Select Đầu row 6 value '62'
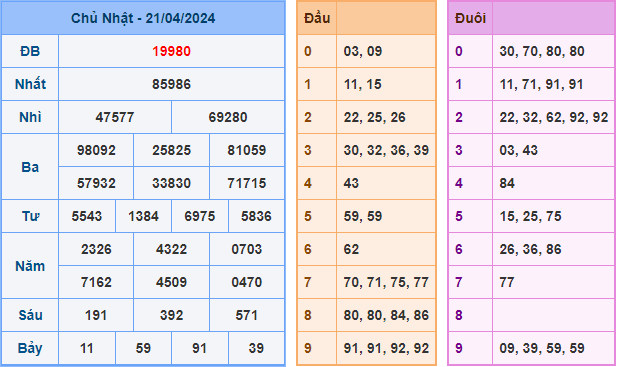The image size is (617, 367). pyautogui.click(x=351, y=249)
